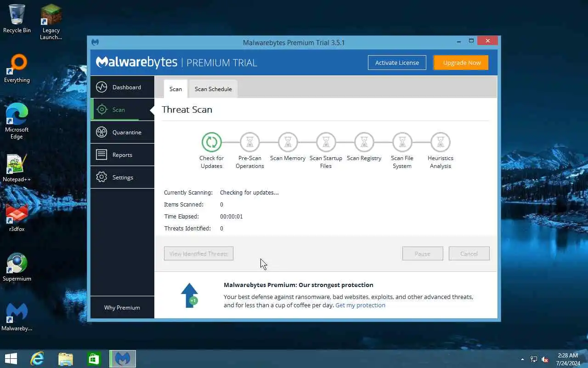Click the orange Upgrade Now button
The width and height of the screenshot is (588, 368).
click(x=462, y=63)
